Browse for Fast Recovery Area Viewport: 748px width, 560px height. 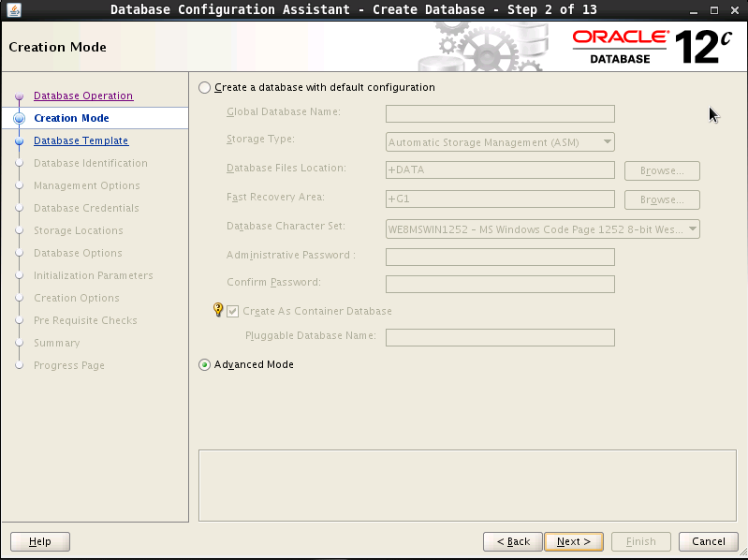click(662, 200)
